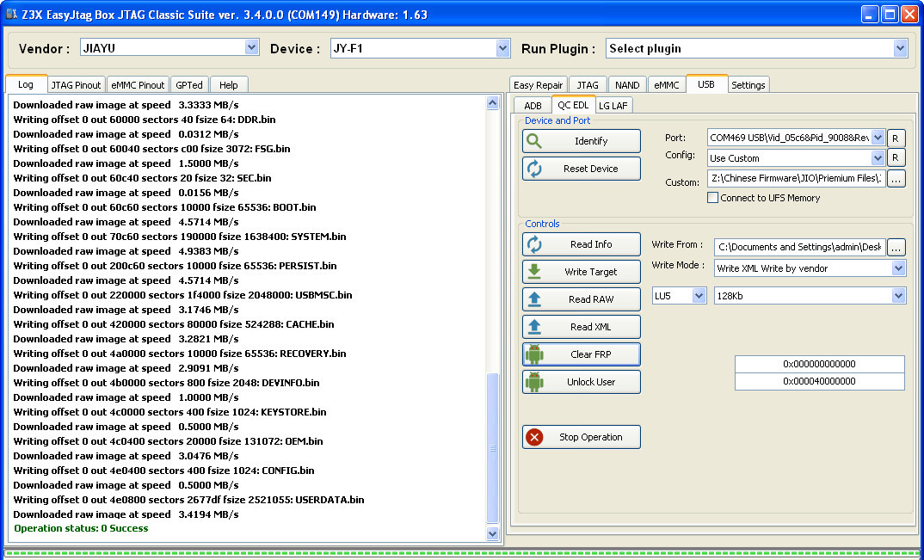Click the Write From path field

pos(799,248)
